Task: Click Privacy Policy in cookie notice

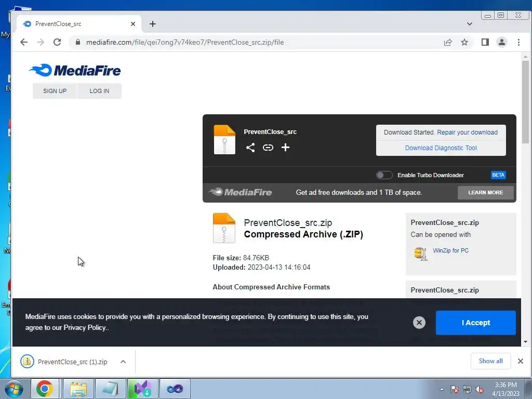Action: tap(85, 328)
